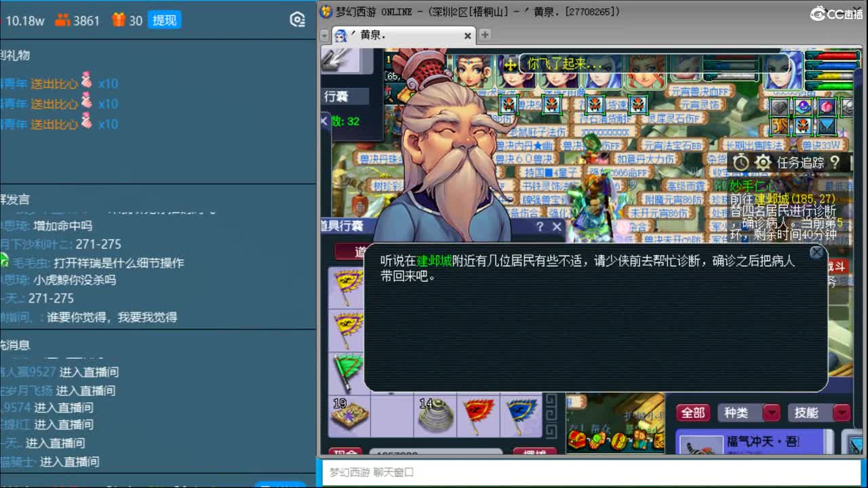Select blue flag in inventory
The width and height of the screenshot is (868, 488).
click(x=521, y=415)
